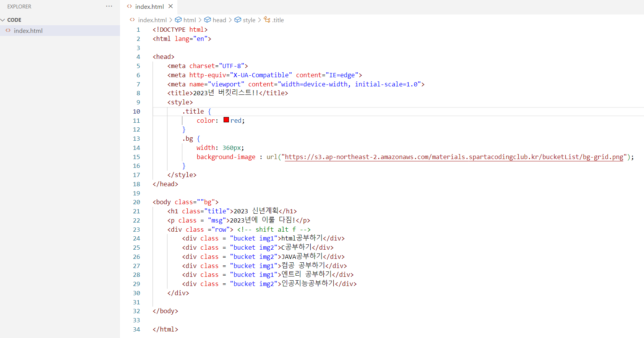Click the index.html breadcrumb item
The width and height of the screenshot is (644, 338).
[x=152, y=20]
